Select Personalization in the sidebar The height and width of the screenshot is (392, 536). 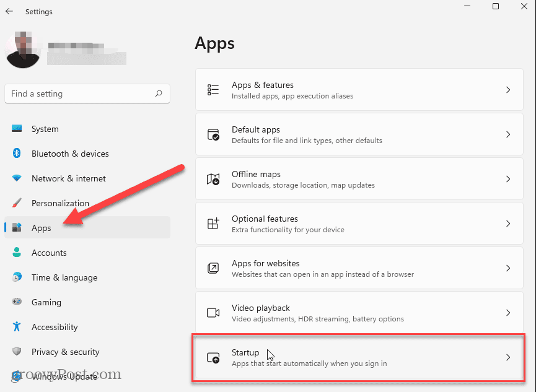pyautogui.click(x=60, y=203)
